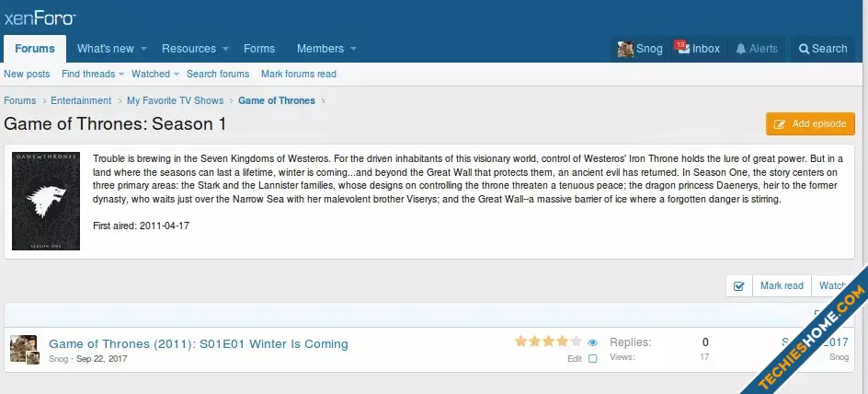Image resolution: width=868 pixels, height=394 pixels.
Task: Click the thread Edit link
Action: point(575,359)
